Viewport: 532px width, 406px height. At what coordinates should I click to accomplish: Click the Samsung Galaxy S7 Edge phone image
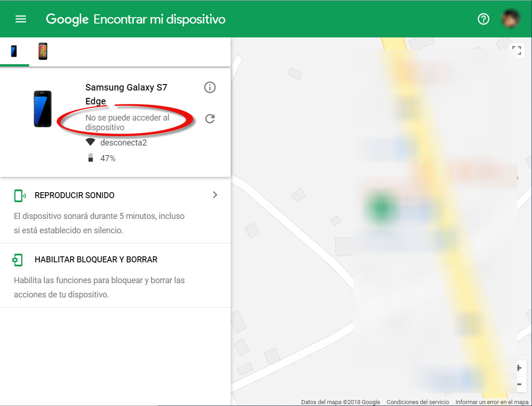tap(42, 109)
